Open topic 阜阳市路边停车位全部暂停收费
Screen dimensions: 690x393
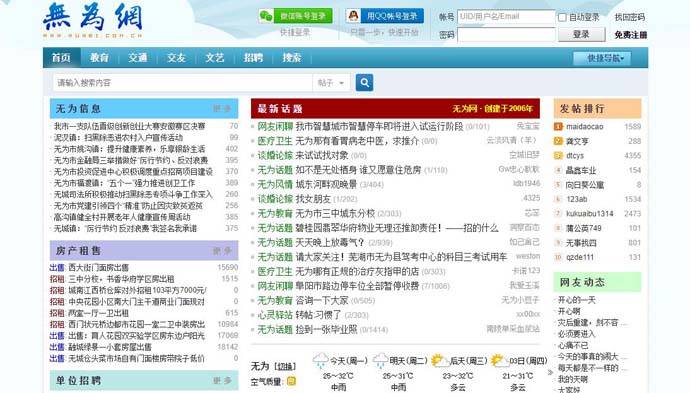(357, 286)
